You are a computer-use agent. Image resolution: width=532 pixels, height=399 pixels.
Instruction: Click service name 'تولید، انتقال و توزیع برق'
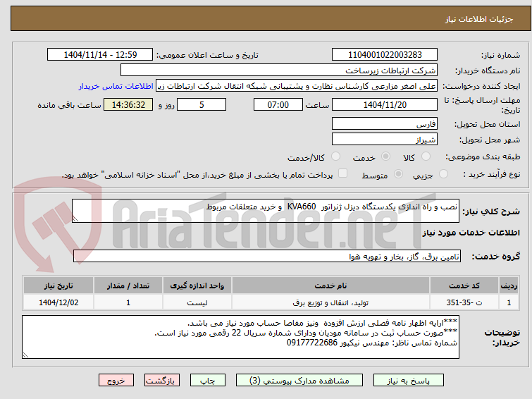tap(330, 302)
